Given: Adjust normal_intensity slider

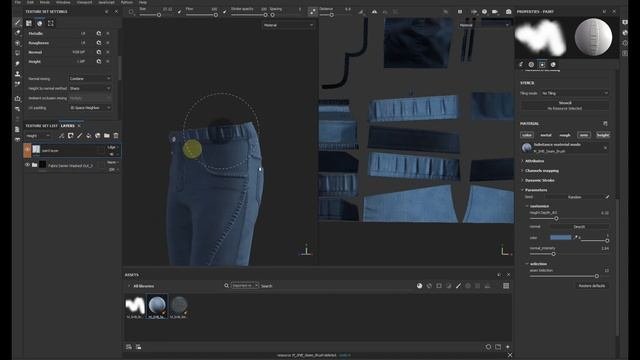Looking at the screenshot, I should [570, 254].
